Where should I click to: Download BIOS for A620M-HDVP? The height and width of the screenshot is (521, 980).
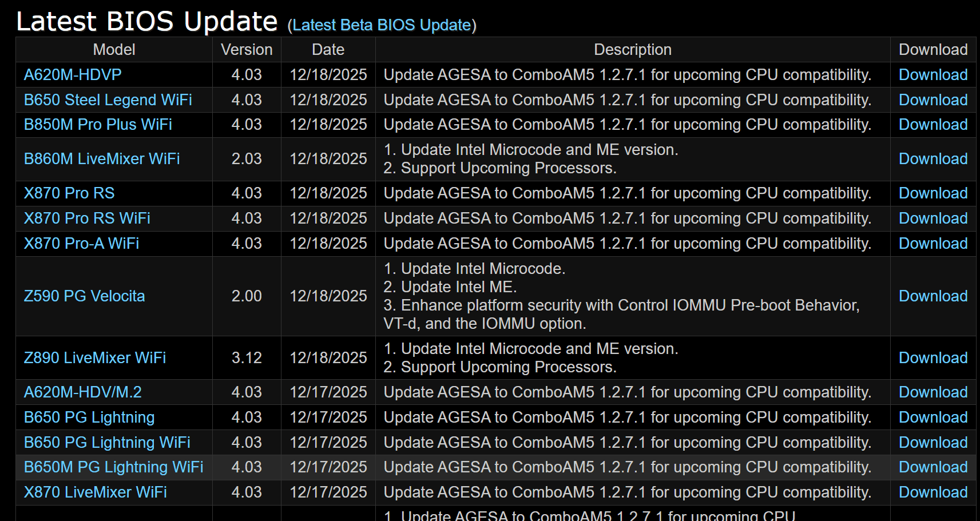click(x=933, y=75)
